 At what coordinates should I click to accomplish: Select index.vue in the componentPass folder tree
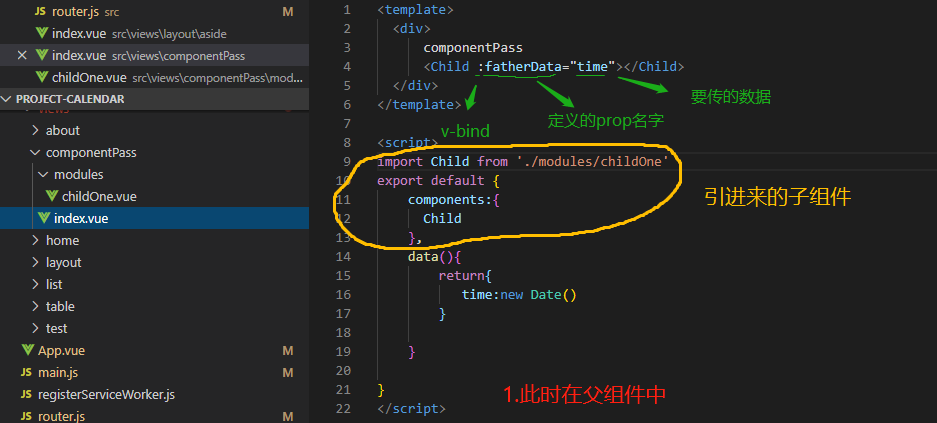pyautogui.click(x=155, y=218)
